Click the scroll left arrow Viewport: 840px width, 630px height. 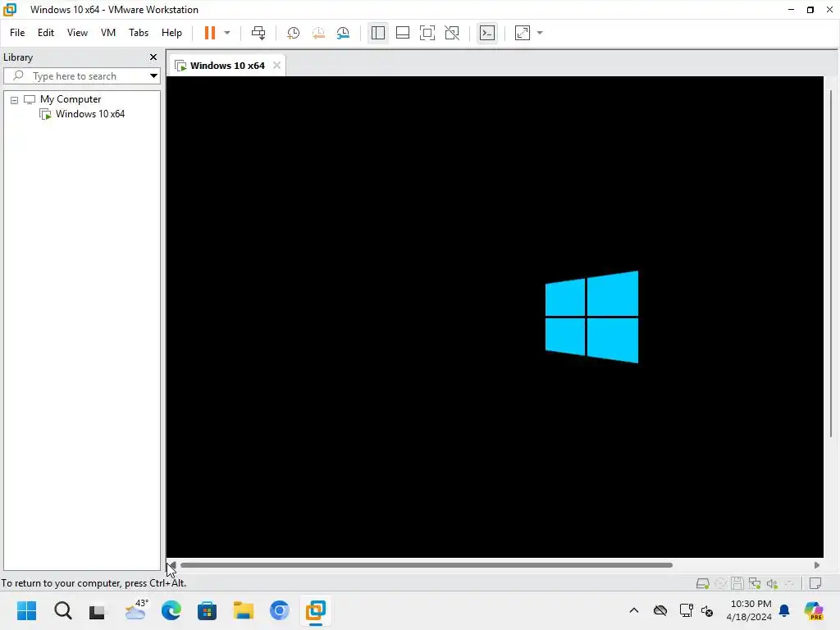172,564
